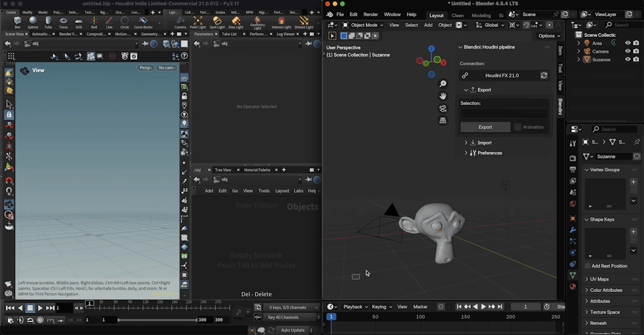Screen dimensions: 644x335
Task: Stop Houdini playback
Action: [30, 308]
